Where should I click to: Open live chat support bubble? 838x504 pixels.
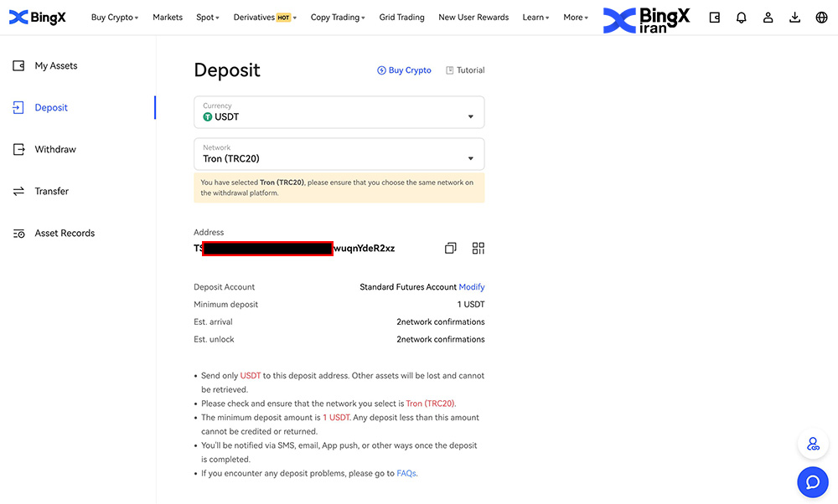pyautogui.click(x=812, y=481)
